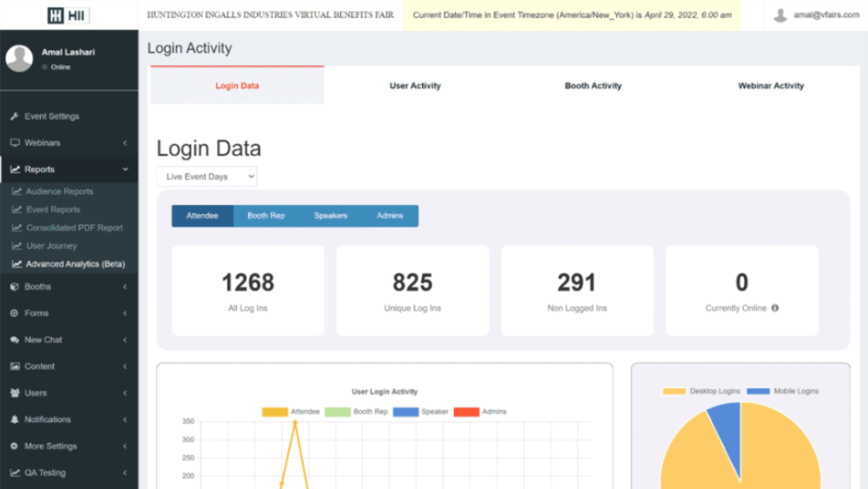The image size is (868, 489).
Task: Click the New Chat bubbles icon
Action: 15,340
